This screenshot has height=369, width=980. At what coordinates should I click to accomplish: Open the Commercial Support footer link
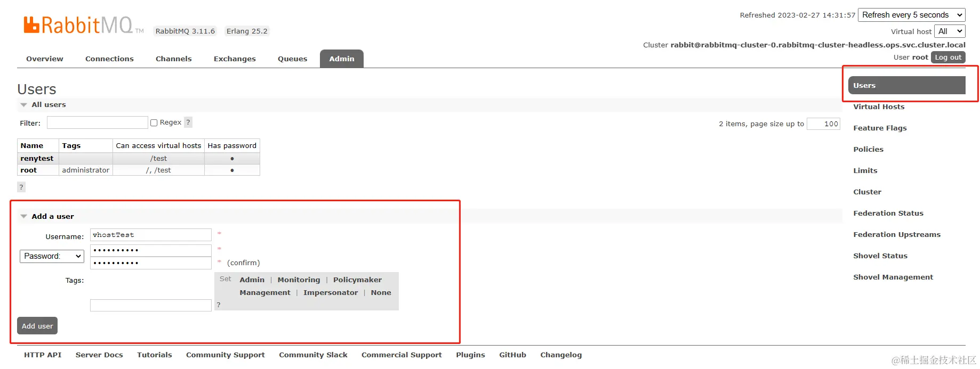coord(401,355)
